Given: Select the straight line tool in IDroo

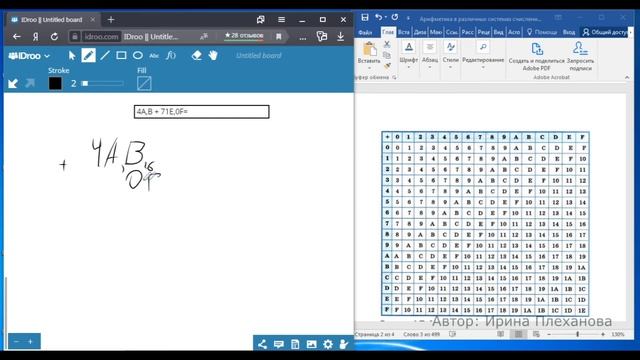Looking at the screenshot, I should coord(105,56).
